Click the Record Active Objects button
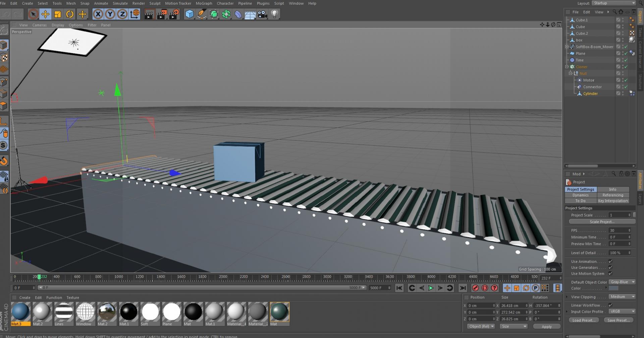 coord(475,288)
